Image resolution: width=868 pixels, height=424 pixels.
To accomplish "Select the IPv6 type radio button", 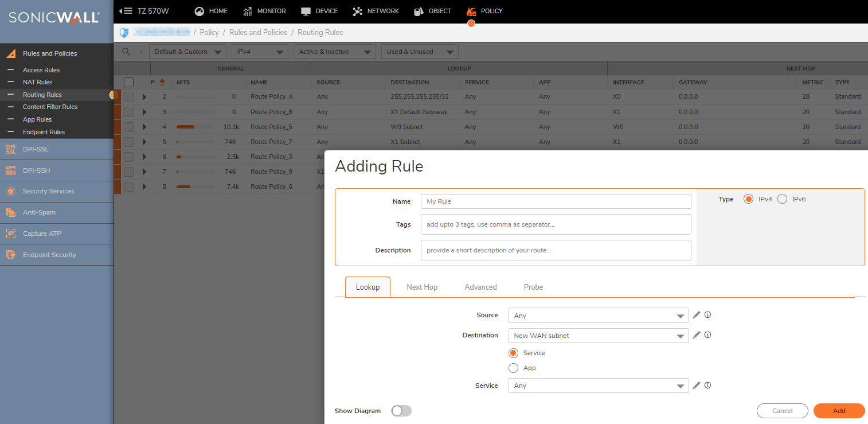I will 782,199.
